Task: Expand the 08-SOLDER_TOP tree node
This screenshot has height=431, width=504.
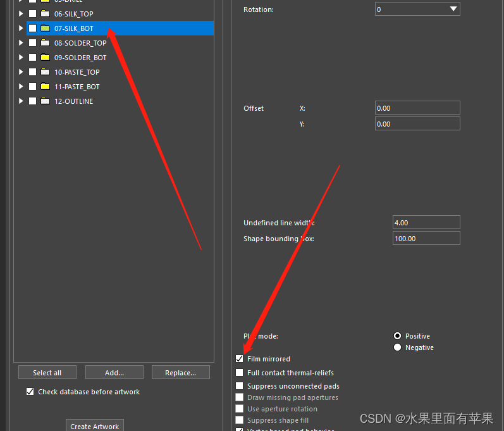Action: pyautogui.click(x=21, y=43)
